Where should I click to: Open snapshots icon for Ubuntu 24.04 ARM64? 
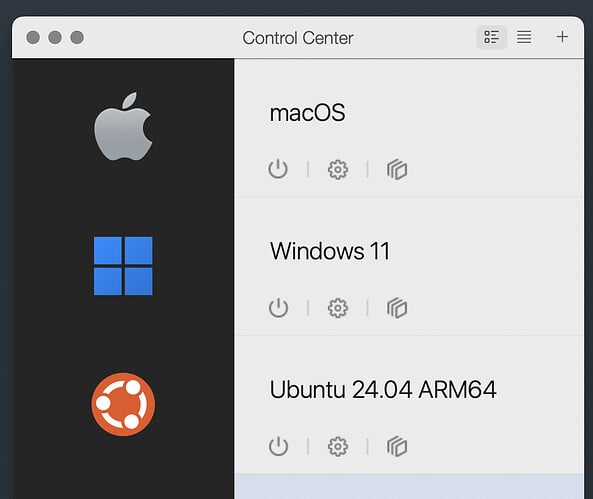(x=397, y=446)
